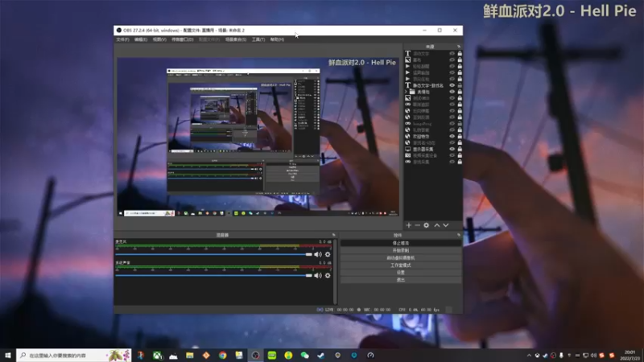Click the text icon of 静态文字-游戏名 source

point(408,85)
